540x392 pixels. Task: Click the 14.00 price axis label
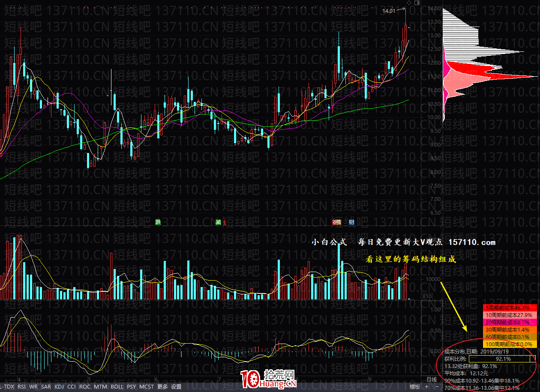433,9
